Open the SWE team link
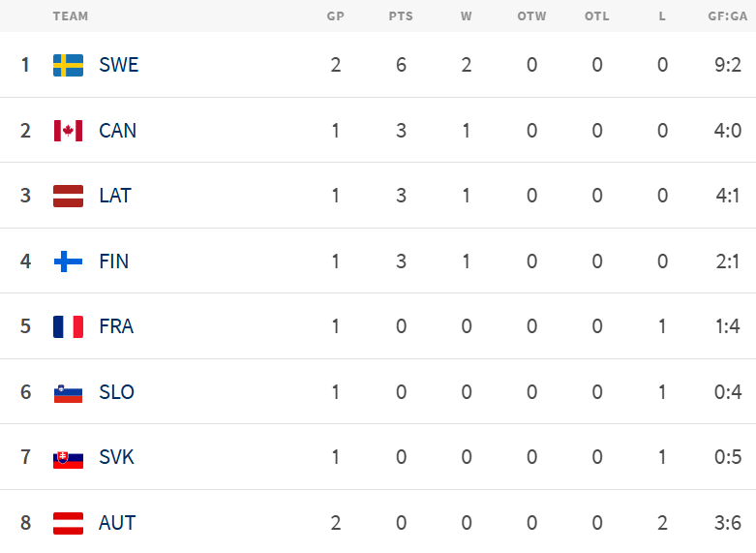The width and height of the screenshot is (756, 553). pos(119,65)
